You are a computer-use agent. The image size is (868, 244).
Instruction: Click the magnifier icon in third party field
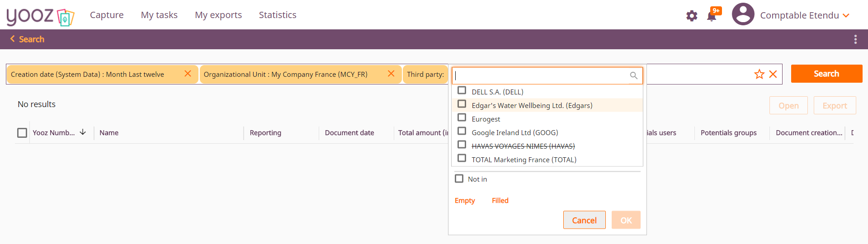[634, 75]
